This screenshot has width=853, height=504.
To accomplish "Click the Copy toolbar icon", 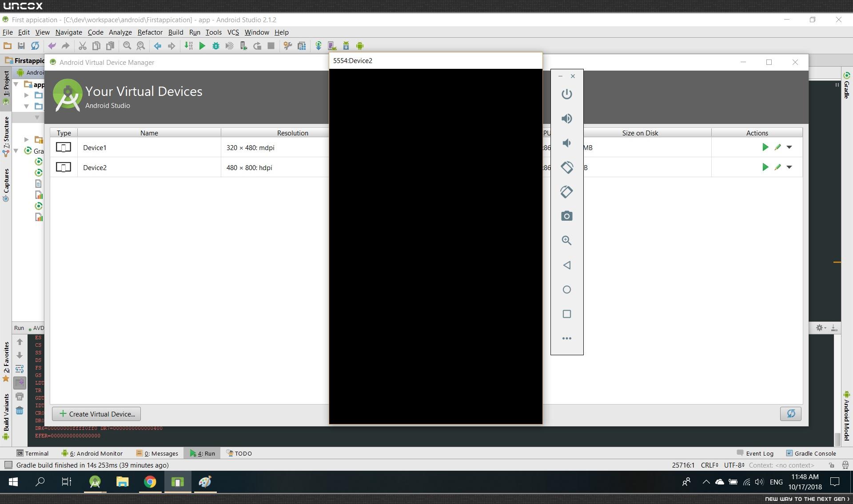I will [96, 46].
